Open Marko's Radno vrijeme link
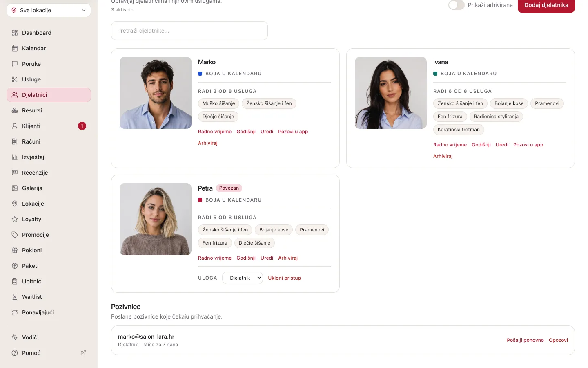Screen dimensions: 588x368 (215, 132)
